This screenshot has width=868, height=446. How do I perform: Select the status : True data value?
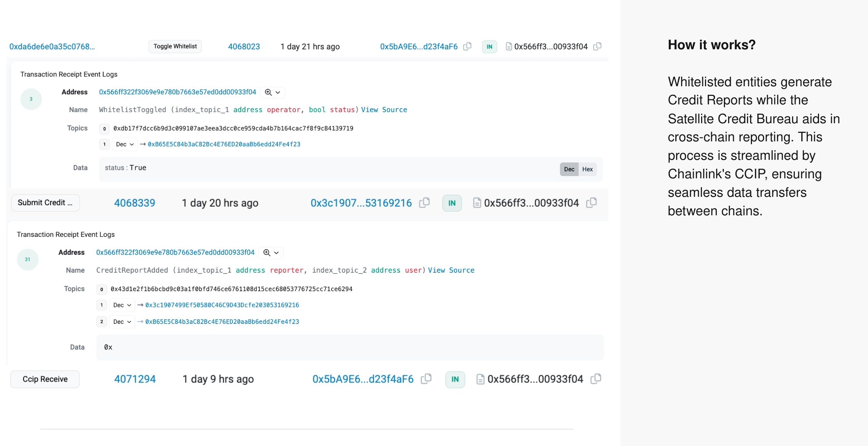tap(126, 168)
